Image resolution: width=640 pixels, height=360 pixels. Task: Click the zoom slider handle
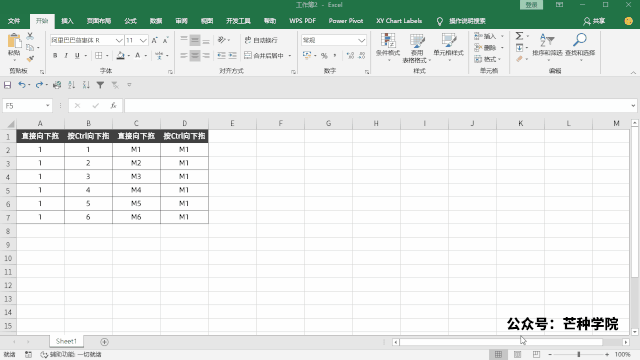coord(579,354)
